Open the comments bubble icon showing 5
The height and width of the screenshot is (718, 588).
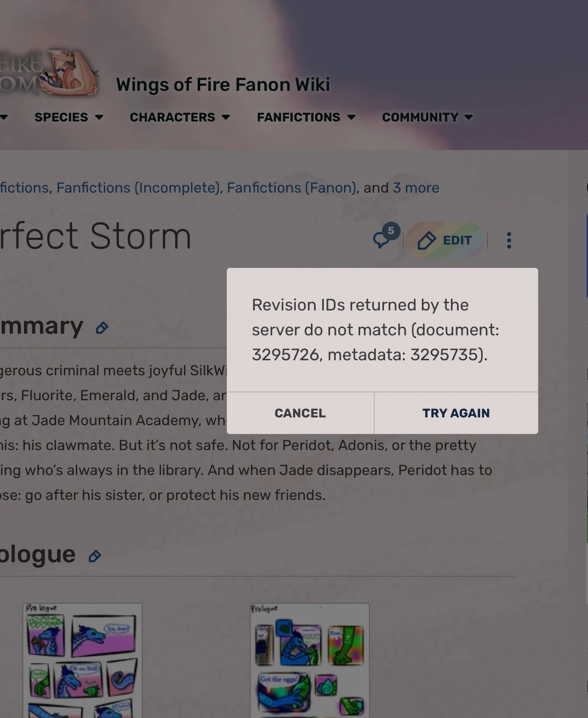[x=385, y=237]
